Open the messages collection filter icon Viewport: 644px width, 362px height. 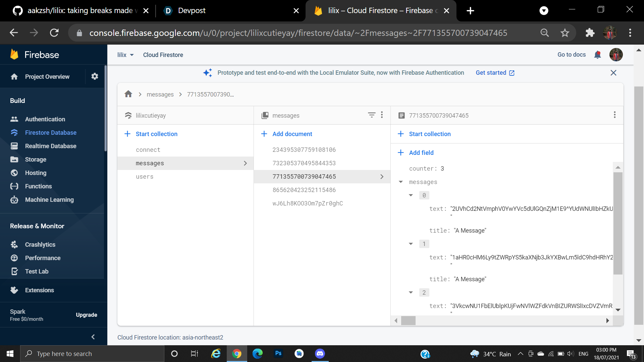pyautogui.click(x=371, y=115)
